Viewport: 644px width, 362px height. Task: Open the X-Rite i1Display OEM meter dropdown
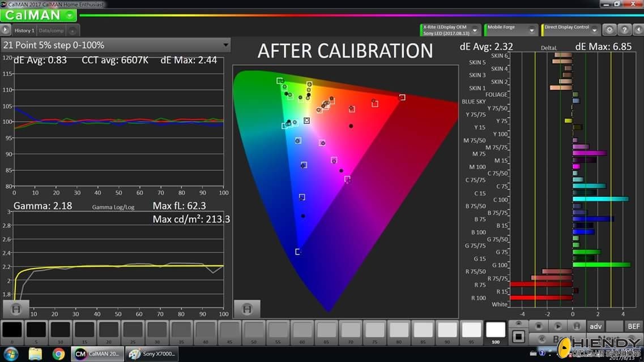click(450, 30)
